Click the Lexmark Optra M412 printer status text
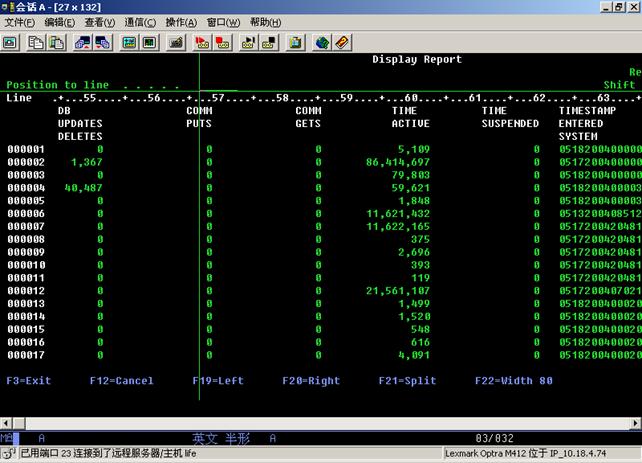This screenshot has height=463, width=642. 525,454
